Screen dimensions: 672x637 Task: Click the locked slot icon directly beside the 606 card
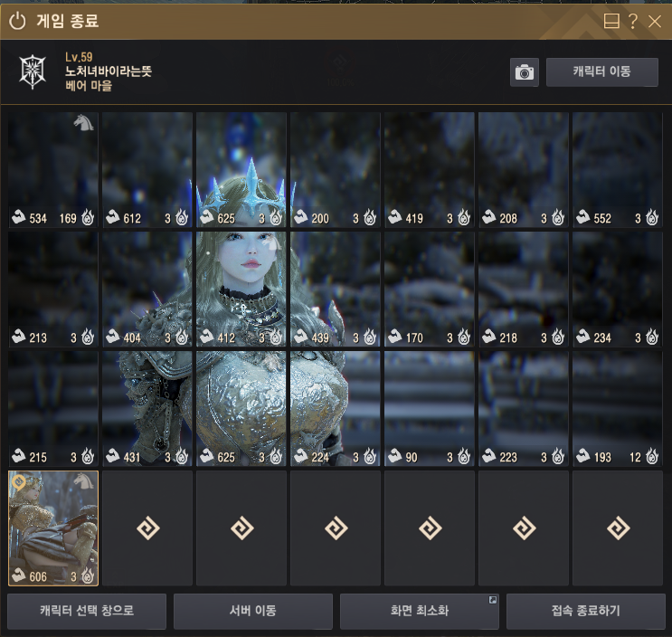click(x=148, y=528)
